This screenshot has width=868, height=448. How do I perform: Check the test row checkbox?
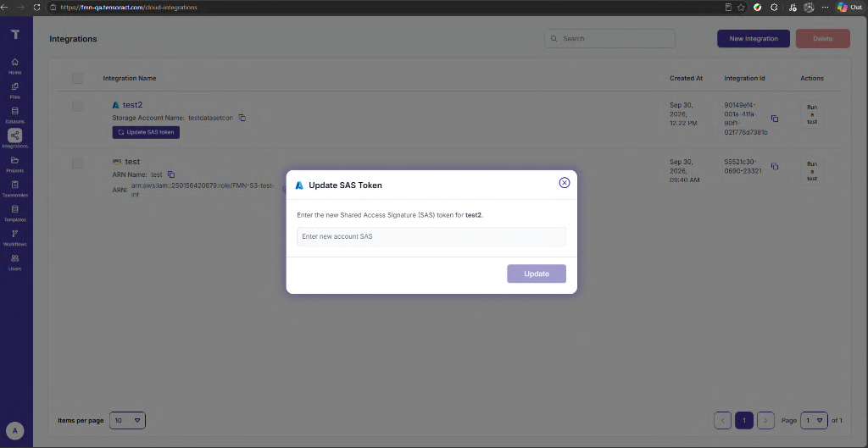pos(77,163)
